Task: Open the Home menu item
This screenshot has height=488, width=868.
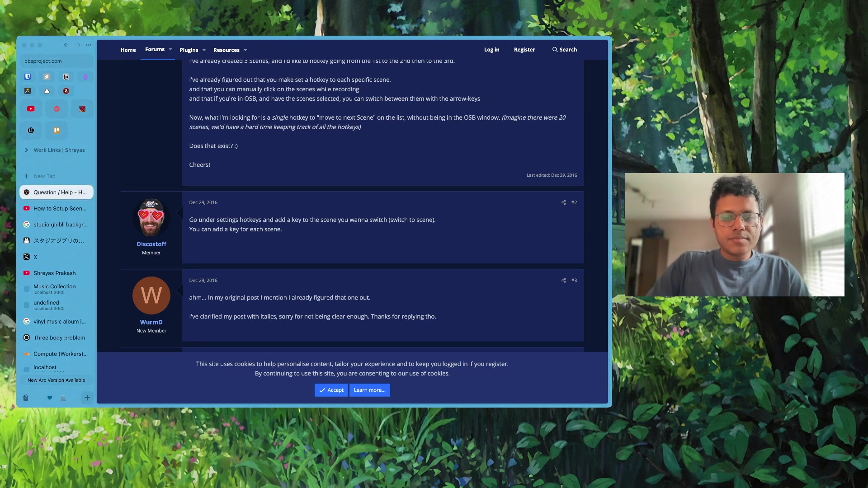Action: [128, 50]
